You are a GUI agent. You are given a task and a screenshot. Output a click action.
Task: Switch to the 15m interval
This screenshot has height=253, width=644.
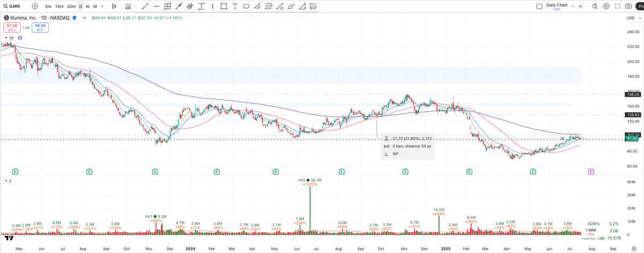[59, 6]
